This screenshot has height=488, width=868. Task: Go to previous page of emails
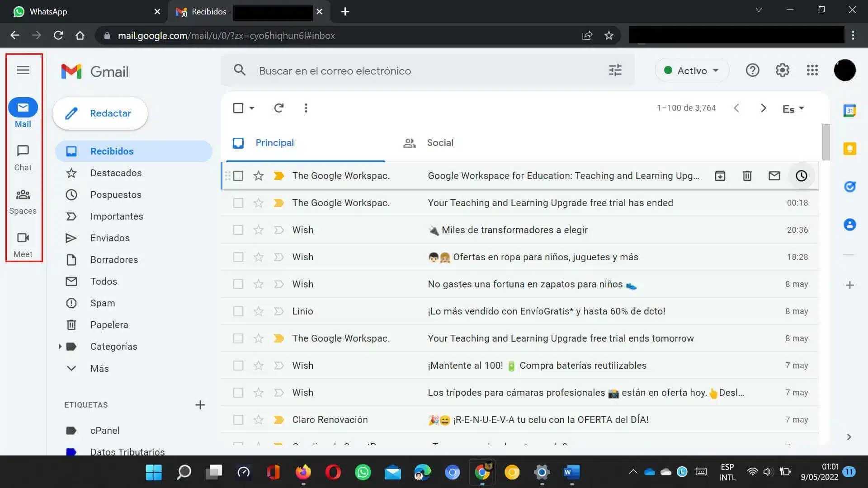tap(736, 108)
